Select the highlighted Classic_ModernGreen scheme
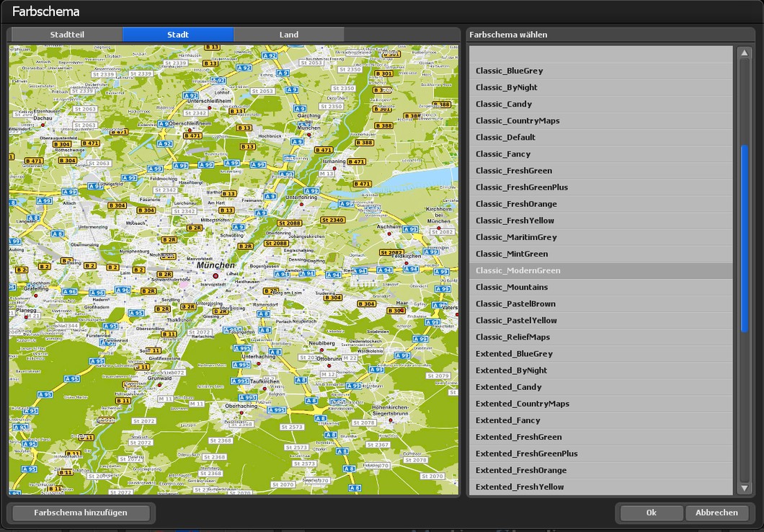Viewport: 764px width, 532px height. (518, 270)
